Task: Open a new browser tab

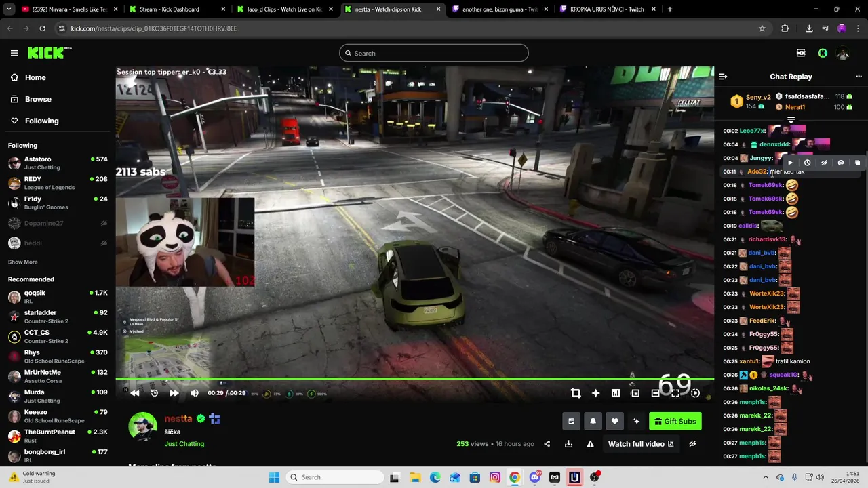Action: tap(670, 9)
